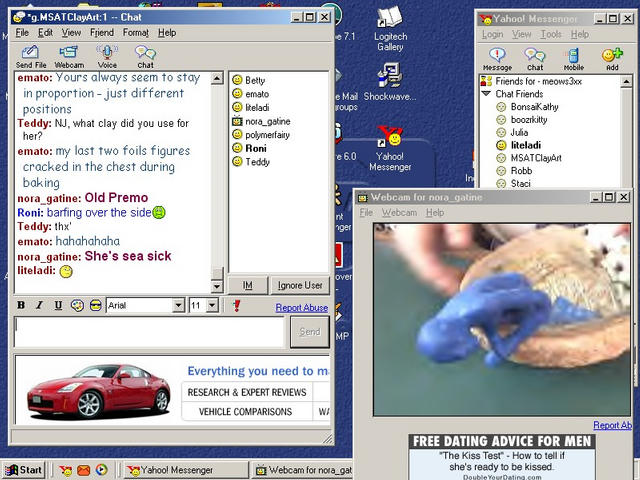Click Chat icon in Yahoo! Messenger window
The image size is (640, 480).
535,59
